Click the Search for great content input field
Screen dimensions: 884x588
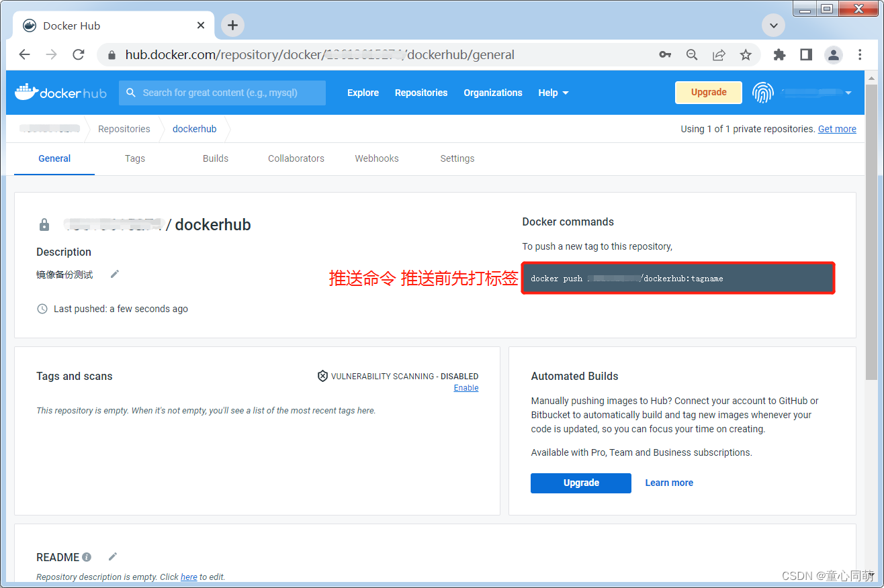pyautogui.click(x=222, y=92)
